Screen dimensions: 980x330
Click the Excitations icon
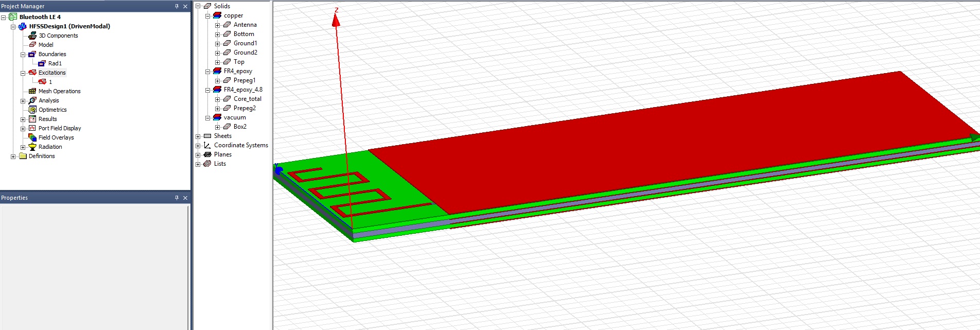[x=32, y=73]
